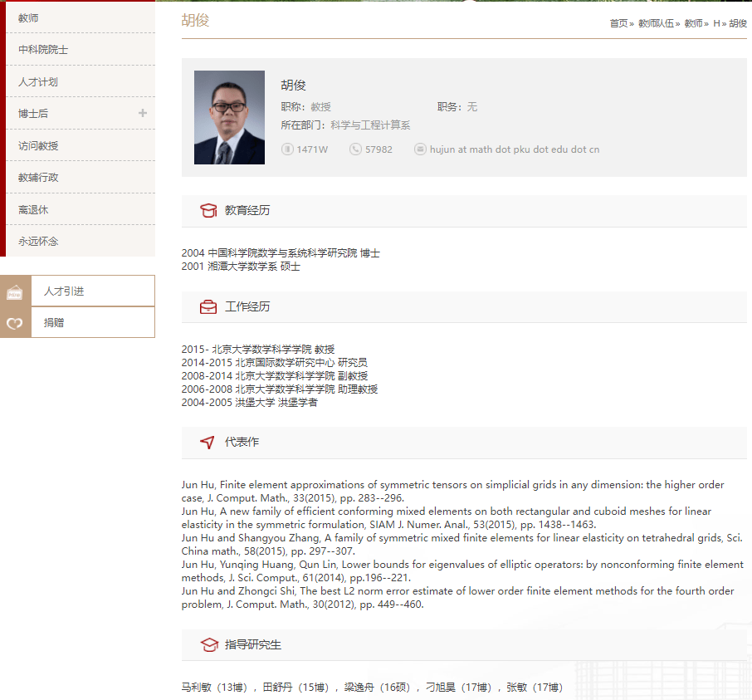Click the line 2004 中国科学院数学与系统科学研究院 博士

[281, 252]
